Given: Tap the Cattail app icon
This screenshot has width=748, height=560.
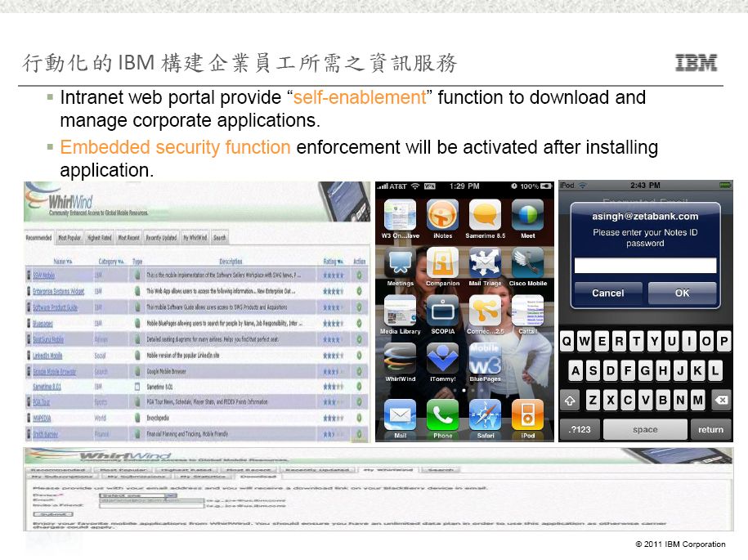Looking at the screenshot, I should [x=527, y=311].
